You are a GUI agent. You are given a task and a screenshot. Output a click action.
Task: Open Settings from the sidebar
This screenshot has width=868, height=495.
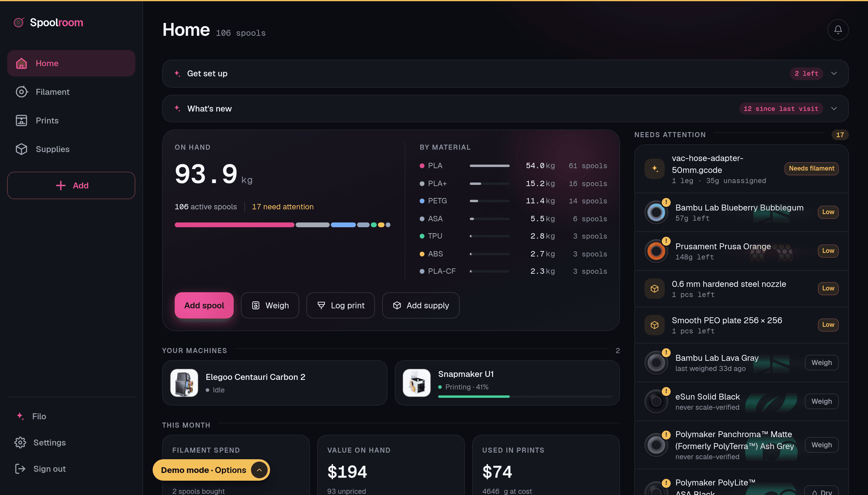(71, 442)
